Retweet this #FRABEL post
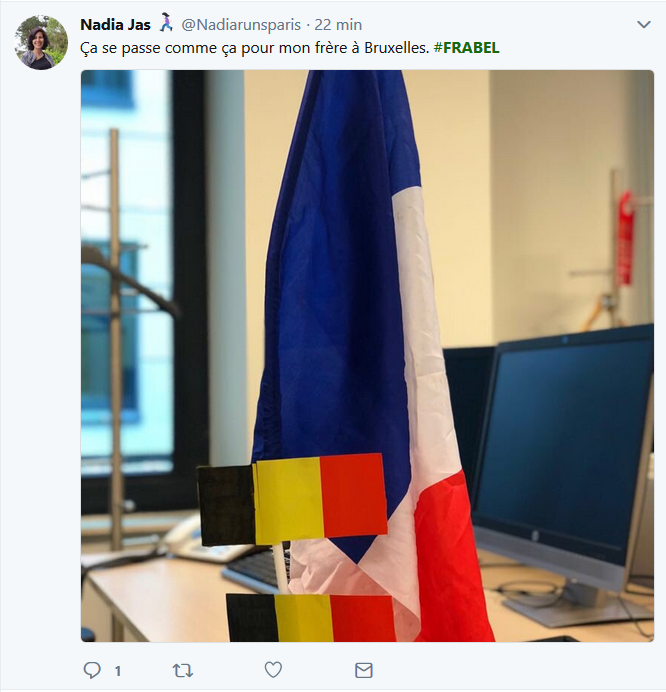This screenshot has height=692, width=666. (182, 671)
